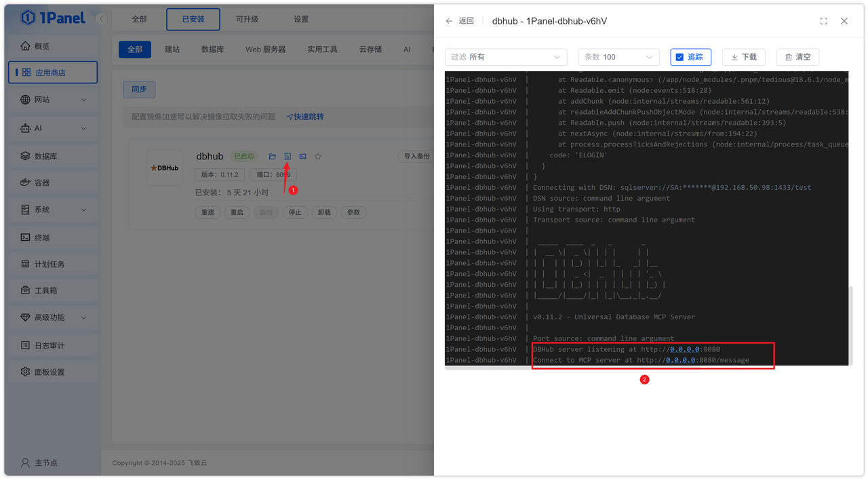Open the dbhub app folder icon
The image size is (868, 480).
click(x=272, y=156)
